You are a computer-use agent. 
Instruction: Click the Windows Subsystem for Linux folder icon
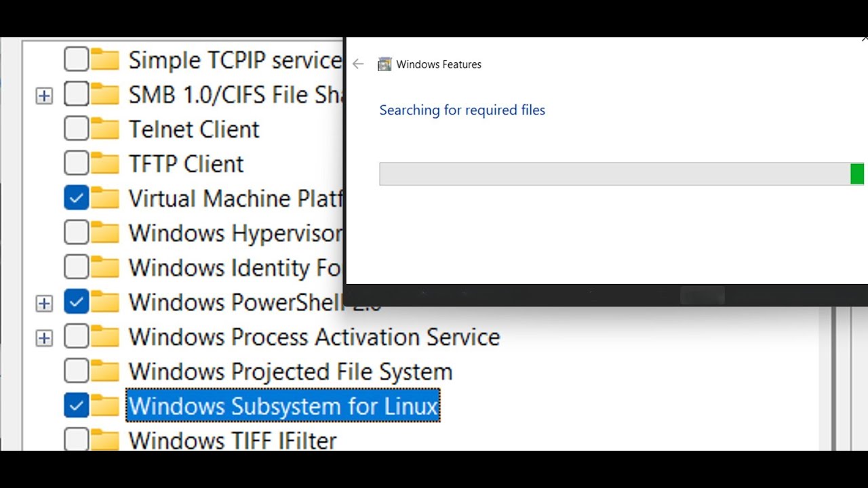(105, 406)
